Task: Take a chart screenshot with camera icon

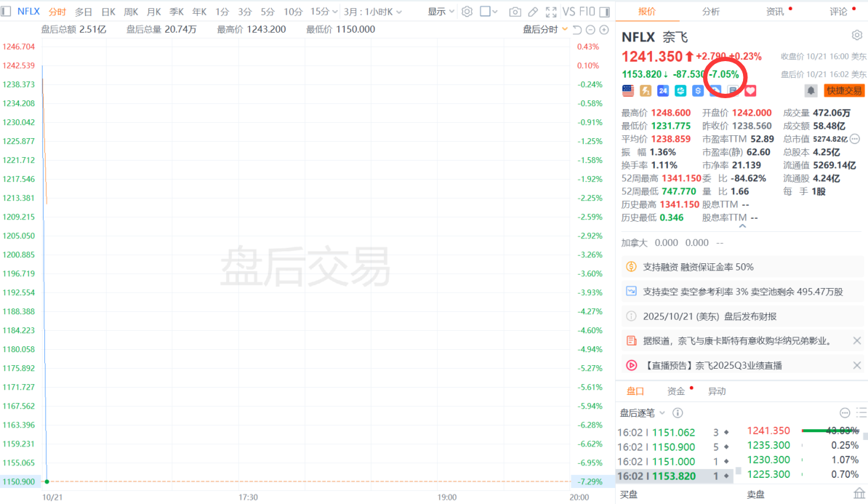Action: (x=515, y=12)
